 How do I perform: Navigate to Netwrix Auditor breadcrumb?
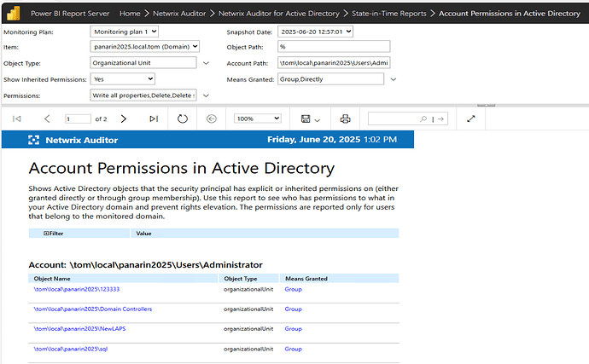tap(179, 14)
